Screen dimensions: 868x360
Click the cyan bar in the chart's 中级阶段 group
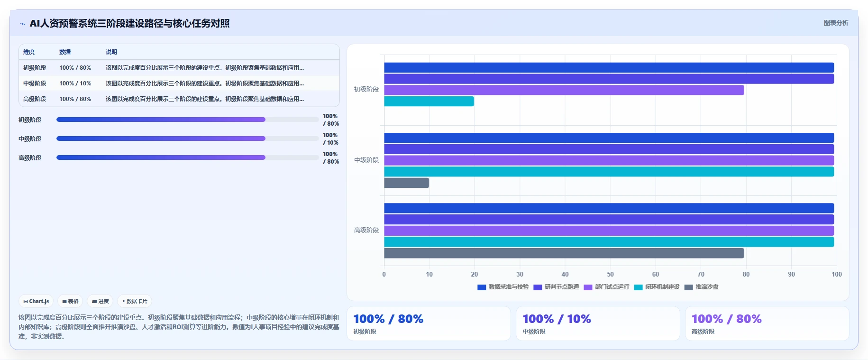click(609, 172)
